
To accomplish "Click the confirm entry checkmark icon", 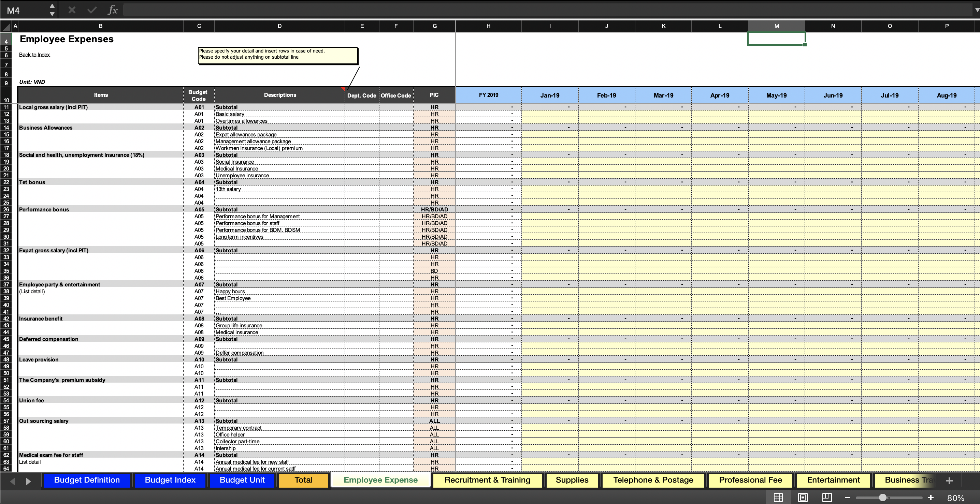I will coord(92,10).
